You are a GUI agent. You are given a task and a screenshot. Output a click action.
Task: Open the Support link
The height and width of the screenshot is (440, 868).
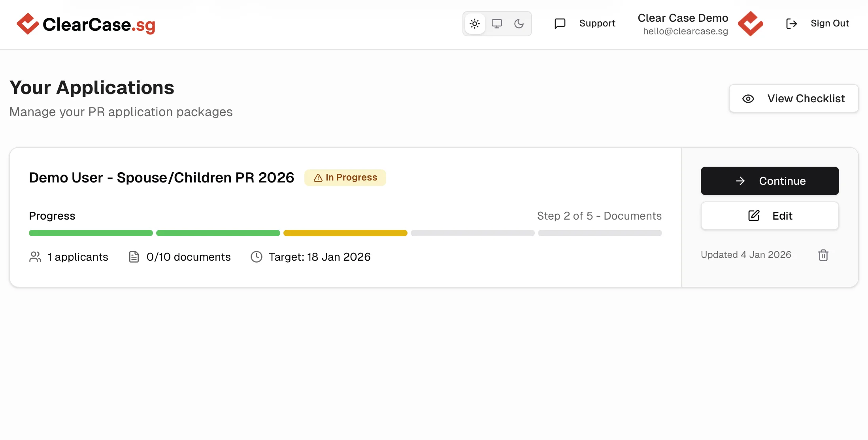click(x=597, y=24)
